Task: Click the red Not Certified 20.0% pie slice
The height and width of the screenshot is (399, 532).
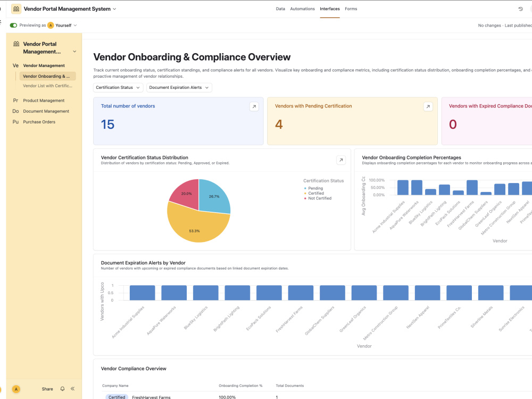Action: coord(185,194)
